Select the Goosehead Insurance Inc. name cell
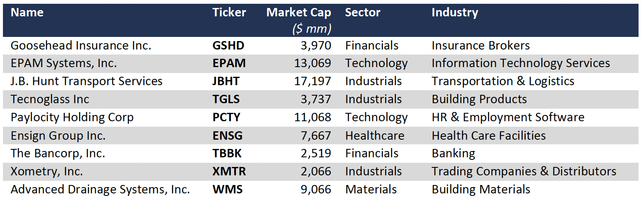 pos(81,45)
